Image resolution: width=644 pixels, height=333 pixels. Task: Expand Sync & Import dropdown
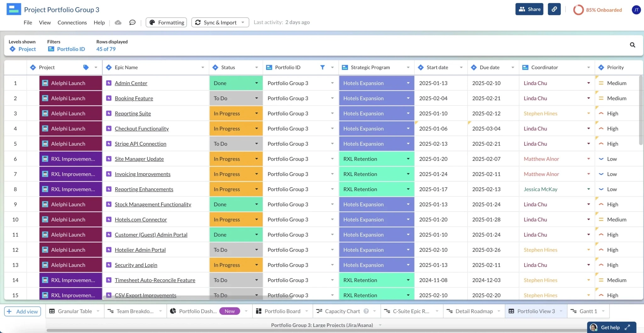[x=243, y=22]
